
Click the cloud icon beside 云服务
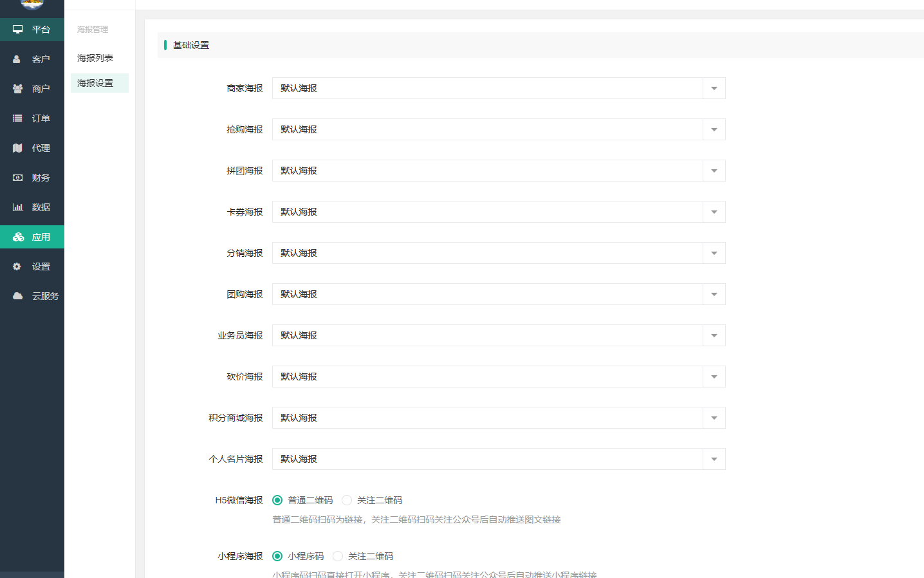(17, 296)
